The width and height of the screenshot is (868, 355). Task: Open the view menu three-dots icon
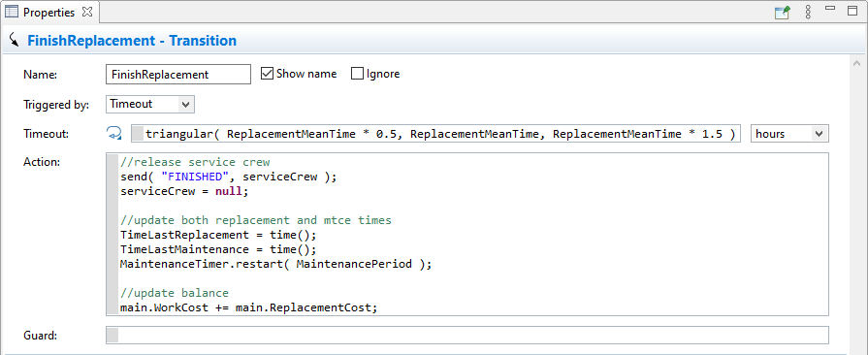click(x=808, y=13)
